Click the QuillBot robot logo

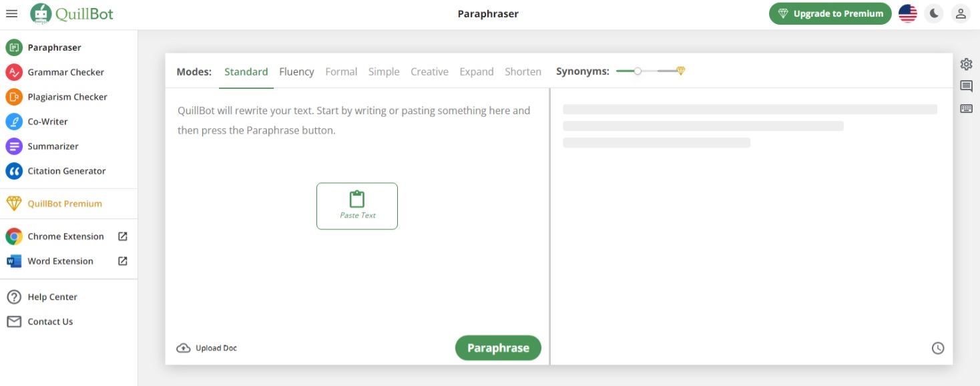[41, 14]
